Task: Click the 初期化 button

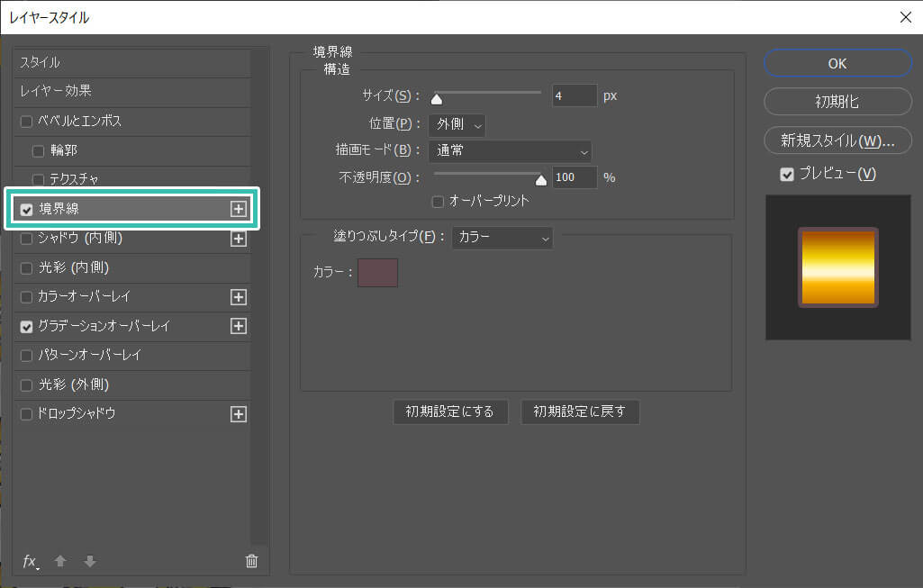Action: pyautogui.click(x=837, y=102)
